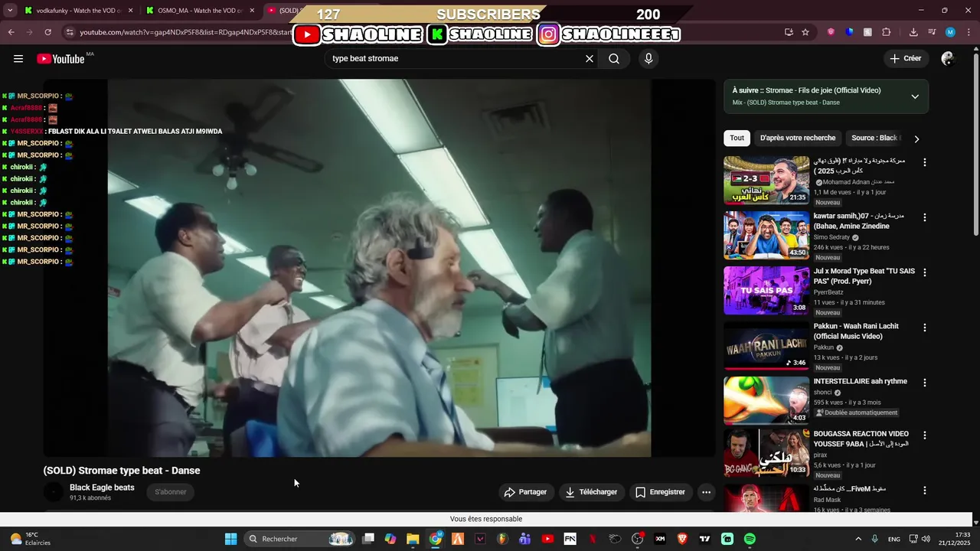Open options for 'BOUGASSA REACTION VIDEO'
Image resolution: width=980 pixels, height=551 pixels.
924,435
